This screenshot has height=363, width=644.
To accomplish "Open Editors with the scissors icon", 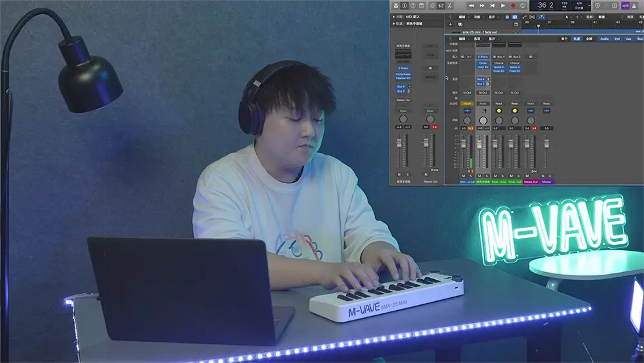I will (x=450, y=6).
